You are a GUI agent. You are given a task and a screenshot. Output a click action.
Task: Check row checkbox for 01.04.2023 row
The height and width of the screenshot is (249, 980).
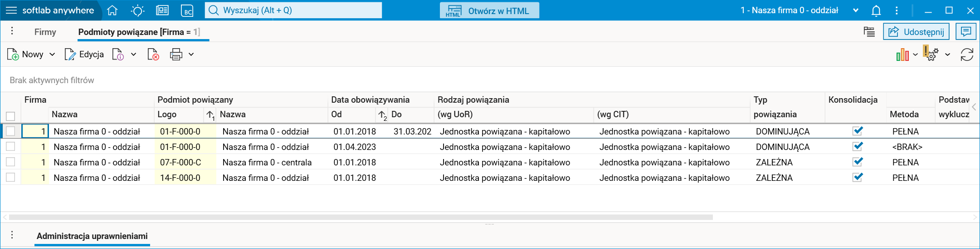[10, 146]
